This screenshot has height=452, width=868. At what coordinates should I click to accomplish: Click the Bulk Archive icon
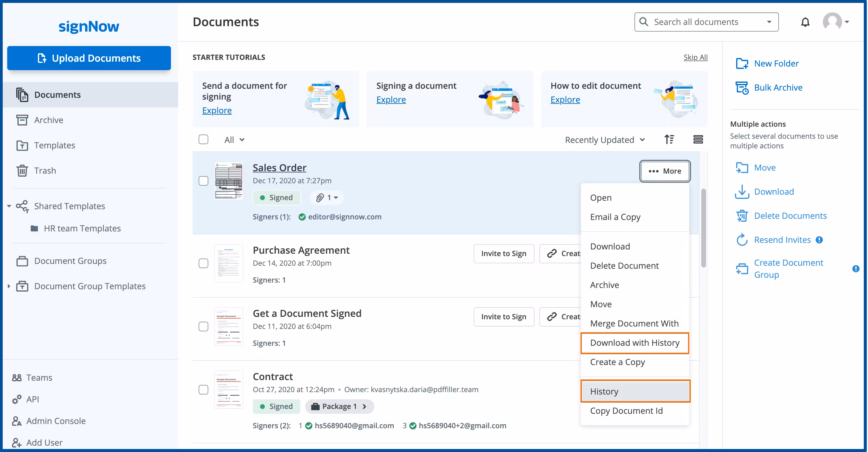[742, 88]
